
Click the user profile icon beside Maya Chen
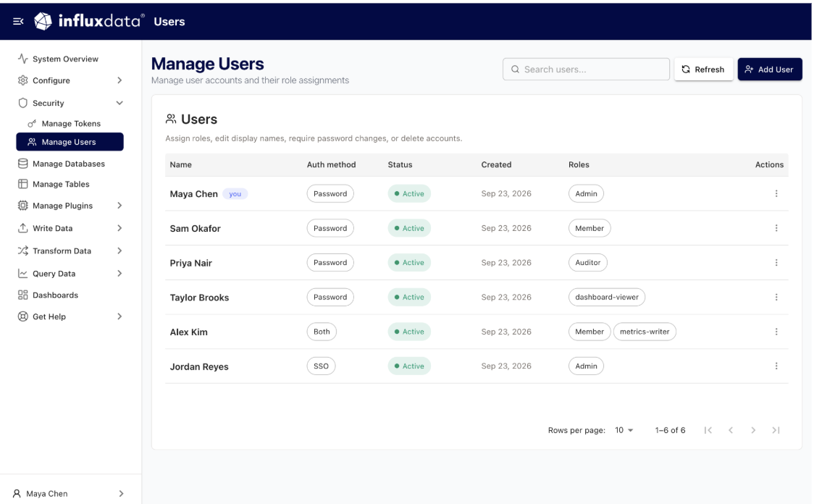[x=17, y=494]
